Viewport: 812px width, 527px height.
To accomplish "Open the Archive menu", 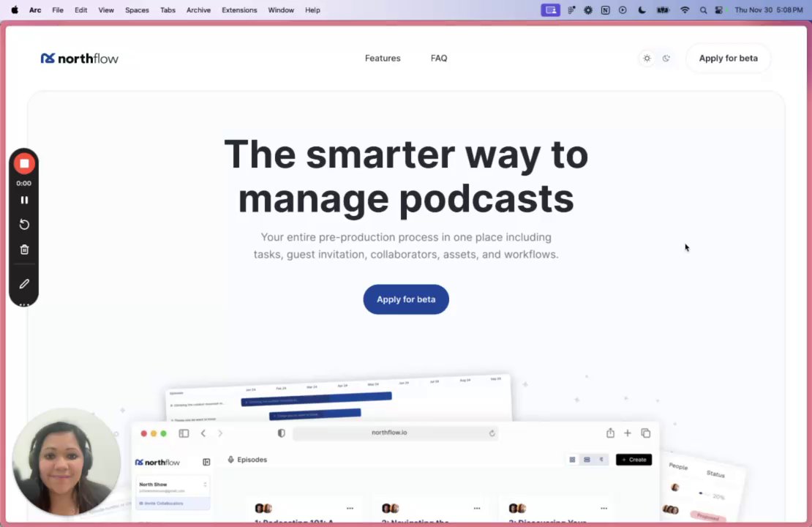I will [x=198, y=10].
